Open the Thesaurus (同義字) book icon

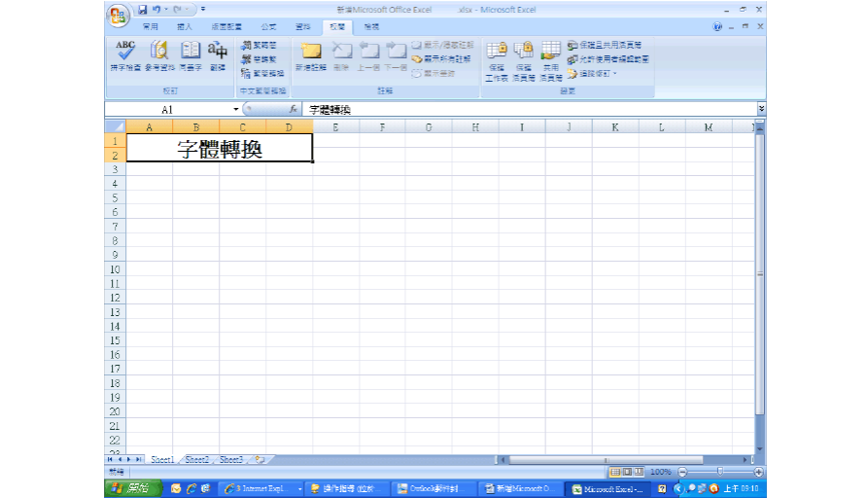191,56
